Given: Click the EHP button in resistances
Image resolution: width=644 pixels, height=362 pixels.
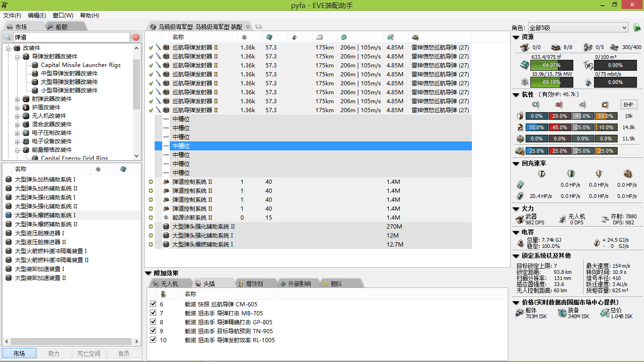Looking at the screenshot, I should (628, 105).
